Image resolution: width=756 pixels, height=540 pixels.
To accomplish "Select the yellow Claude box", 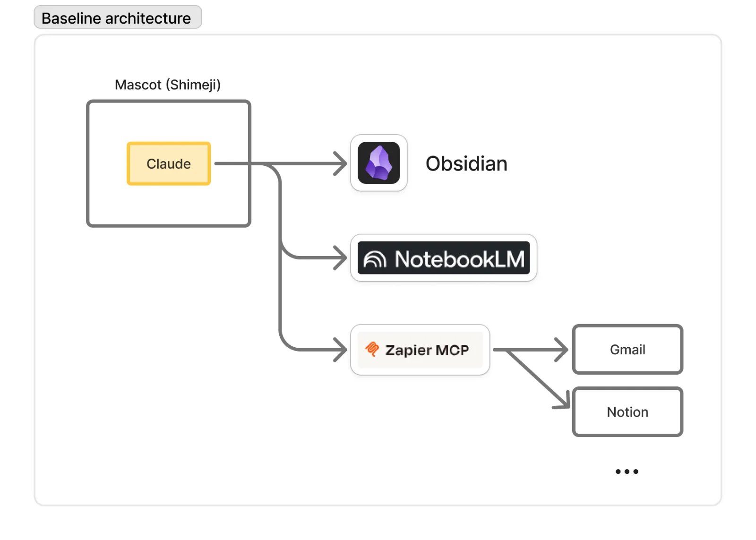I will point(169,163).
